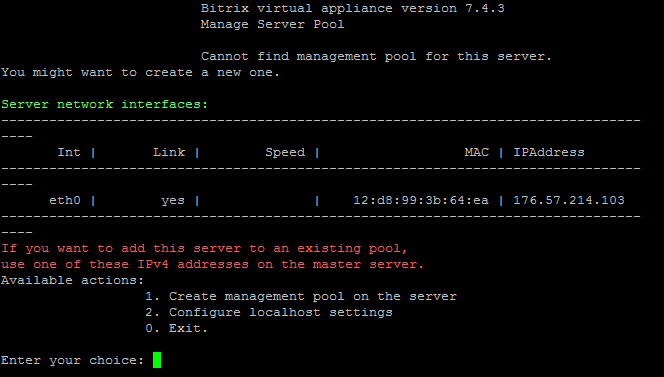Click red line 'If you want to add this server'

pos(205,248)
